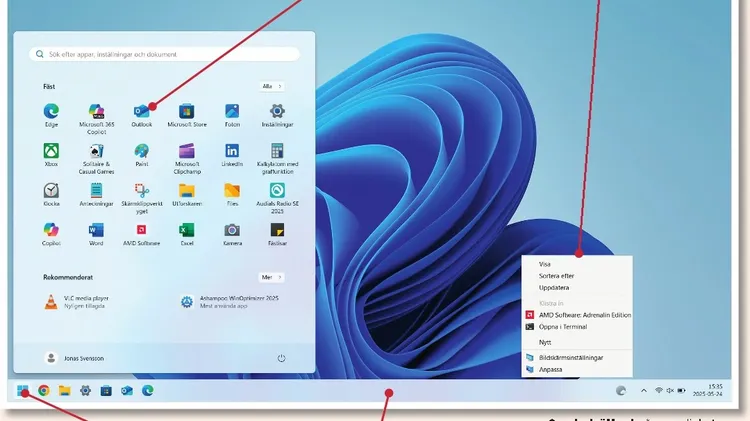Open Microsoft Clipchamp
Image resolution: width=750 pixels, height=421 pixels.
point(187,159)
